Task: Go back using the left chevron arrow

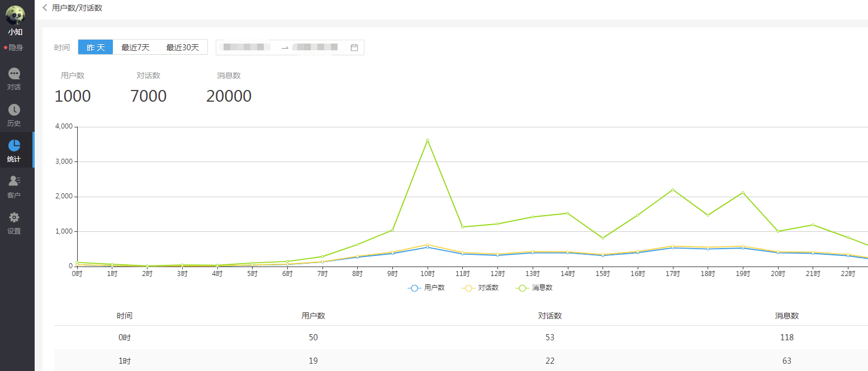Action: [45, 8]
